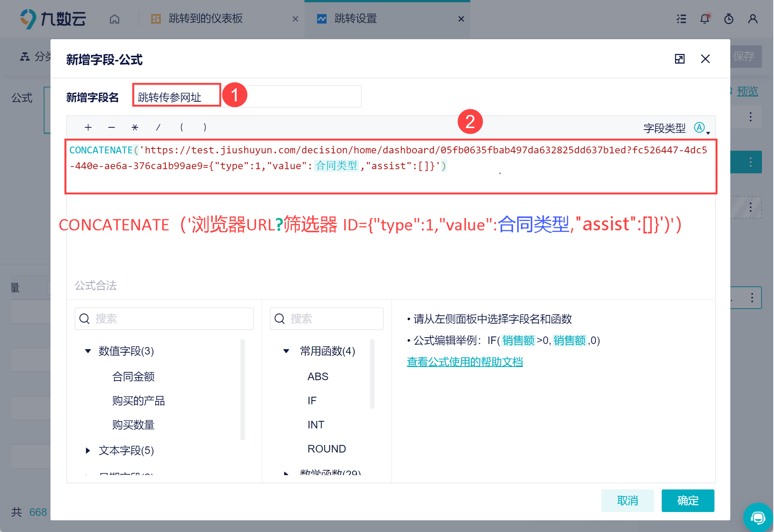This screenshot has width=774, height=532.
Task: Open the user account icon
Action: click(753, 19)
